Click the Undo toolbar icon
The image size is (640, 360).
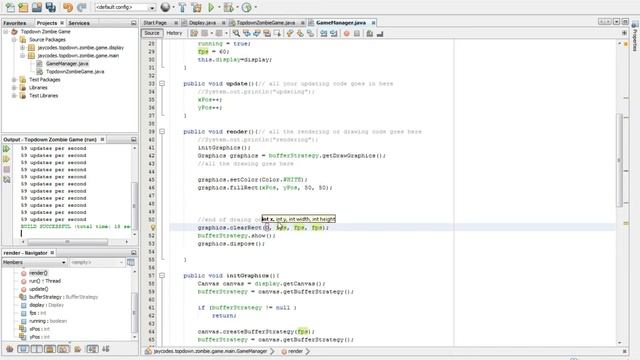click(x=68, y=7)
